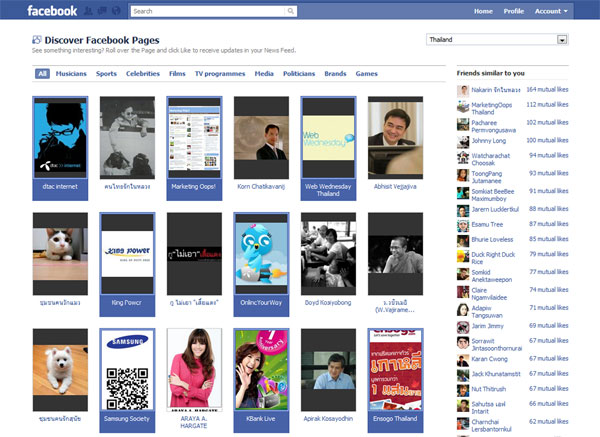Select the Marketing Oops! page thumbnail
Image resolution: width=600 pixels, height=437 pixels.
[194, 138]
